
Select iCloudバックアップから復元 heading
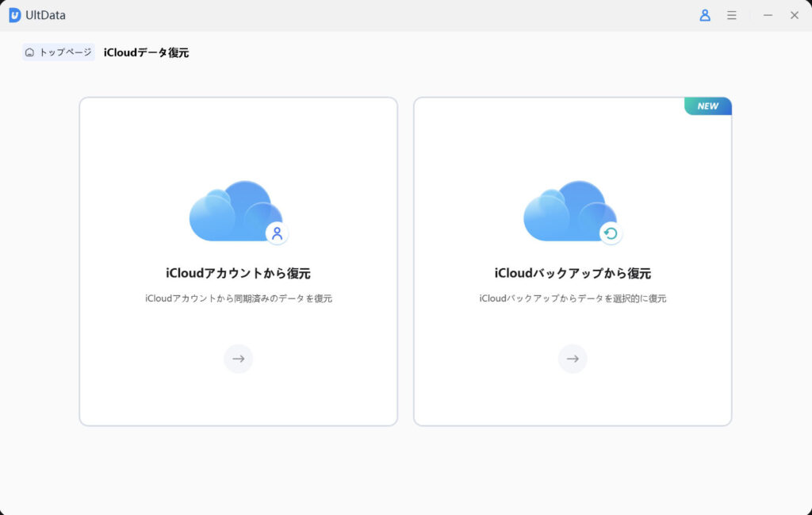(573, 273)
